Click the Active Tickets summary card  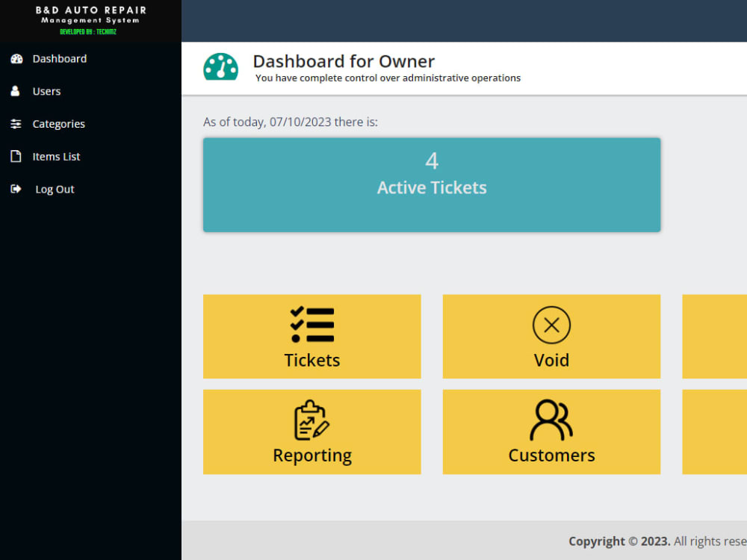(432, 184)
